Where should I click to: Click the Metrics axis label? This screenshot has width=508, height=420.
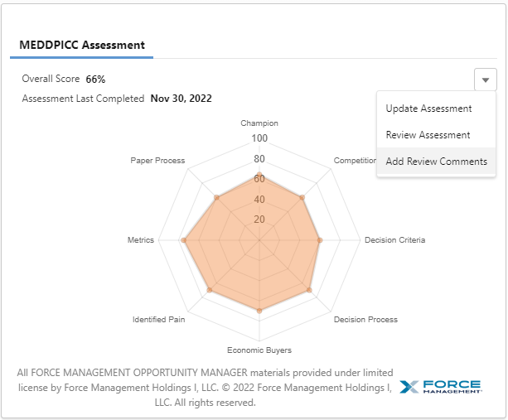click(x=140, y=240)
